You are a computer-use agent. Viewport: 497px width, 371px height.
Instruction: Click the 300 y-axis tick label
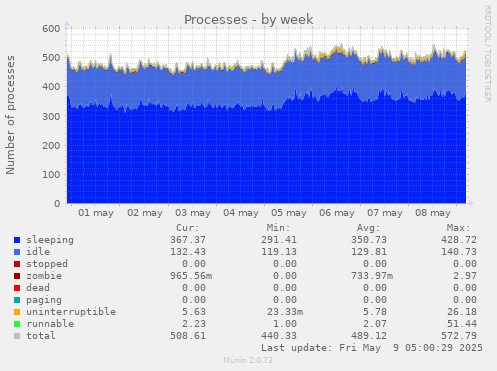pos(51,116)
